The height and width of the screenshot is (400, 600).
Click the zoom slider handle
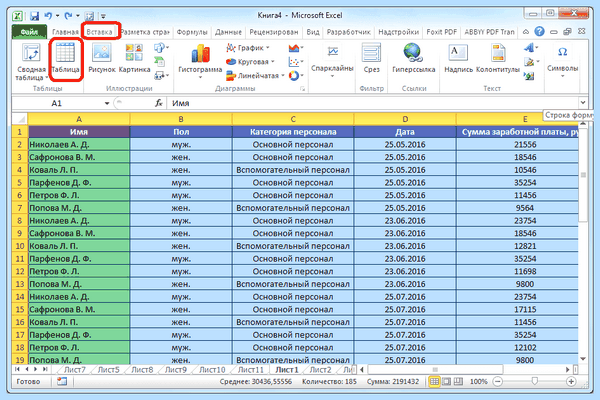tap(535, 381)
